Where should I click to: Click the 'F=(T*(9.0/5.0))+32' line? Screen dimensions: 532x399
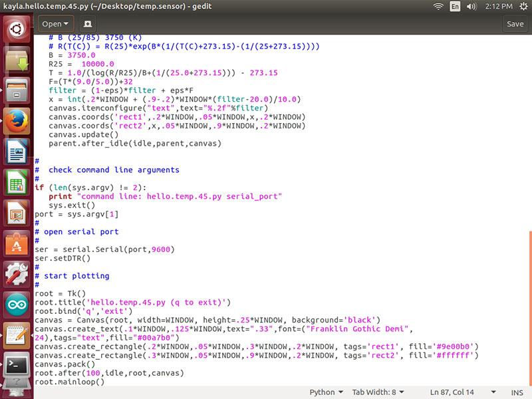(90, 81)
